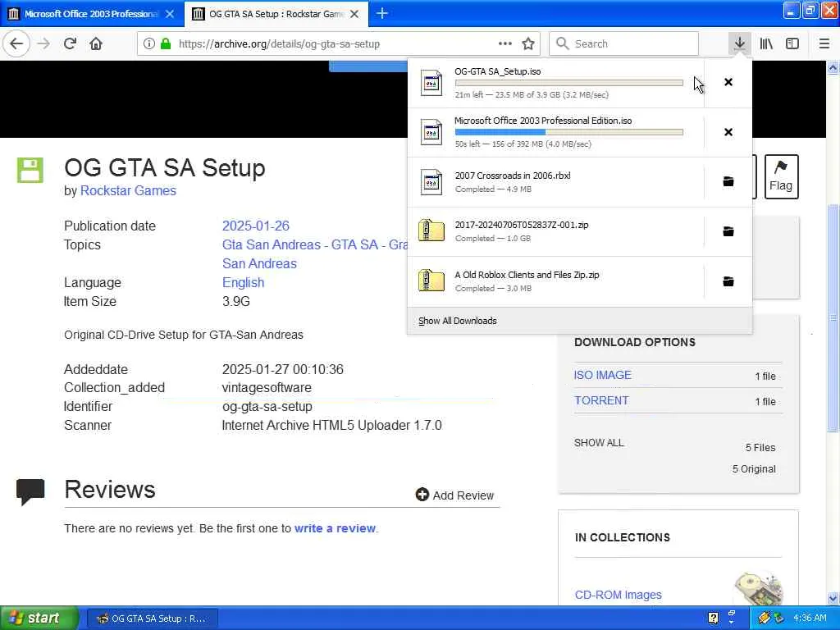Flag this item
840x630 pixels.
click(x=781, y=177)
